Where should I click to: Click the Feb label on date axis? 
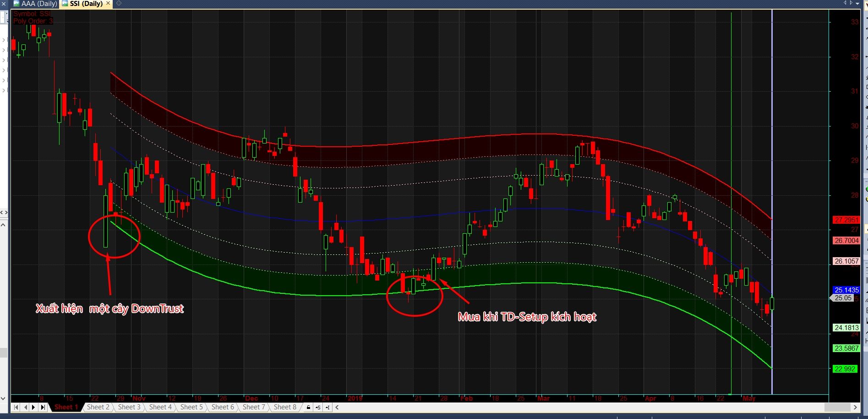[466, 398]
